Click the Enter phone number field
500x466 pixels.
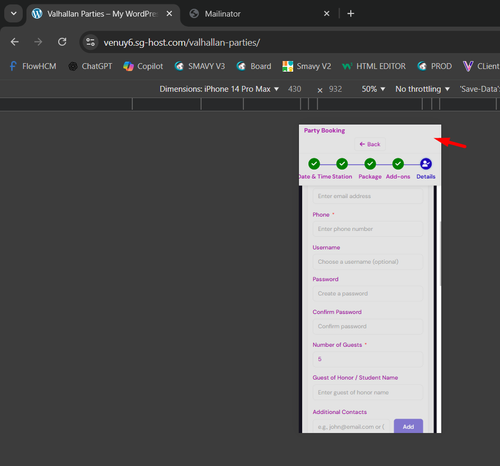click(x=368, y=229)
